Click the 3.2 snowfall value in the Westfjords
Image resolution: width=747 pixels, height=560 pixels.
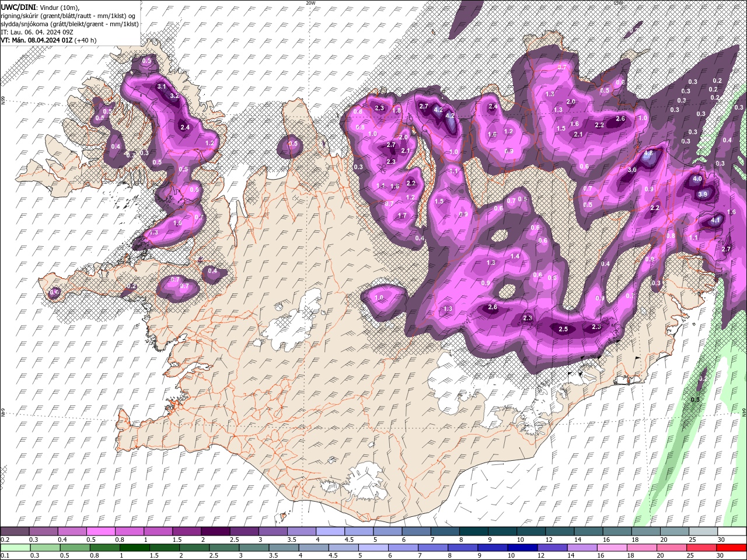(x=174, y=96)
